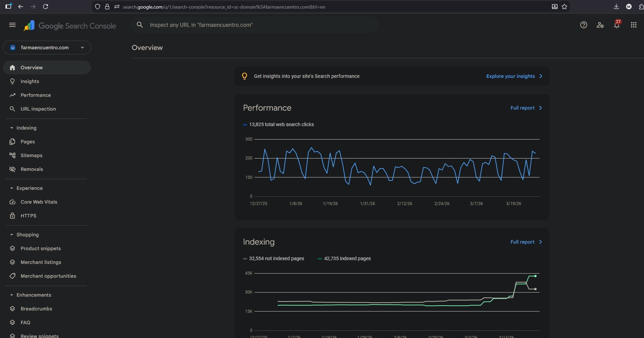Open URL inspection in sidebar
644x338 pixels.
(47, 109)
